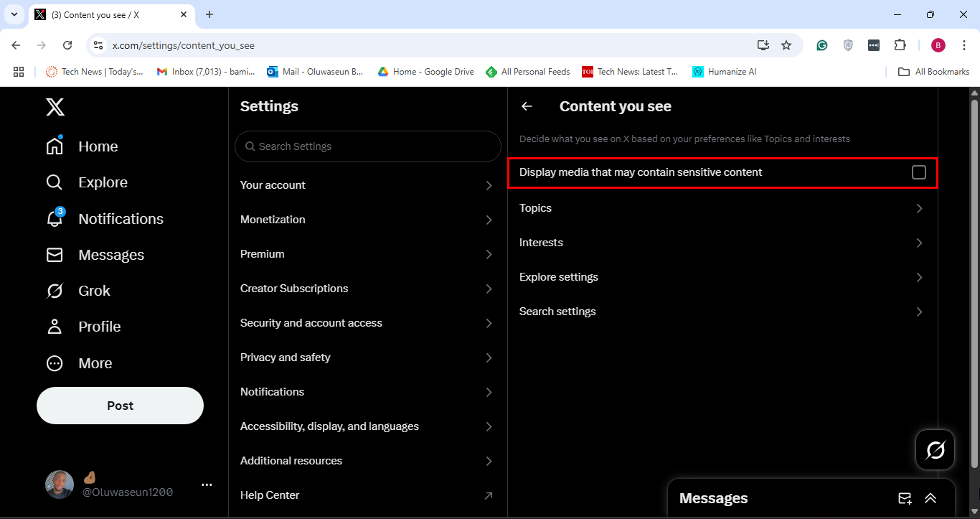Click the X logo in sidebar

[55, 107]
